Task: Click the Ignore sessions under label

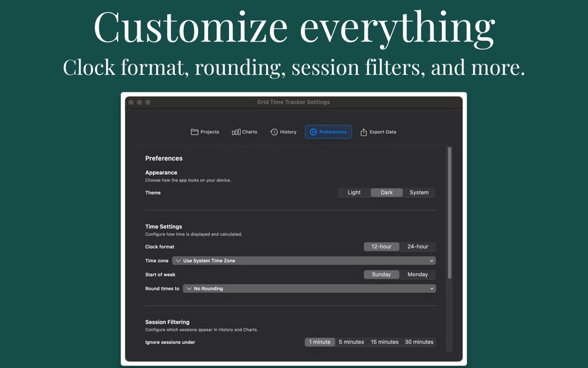Action: [x=170, y=342]
